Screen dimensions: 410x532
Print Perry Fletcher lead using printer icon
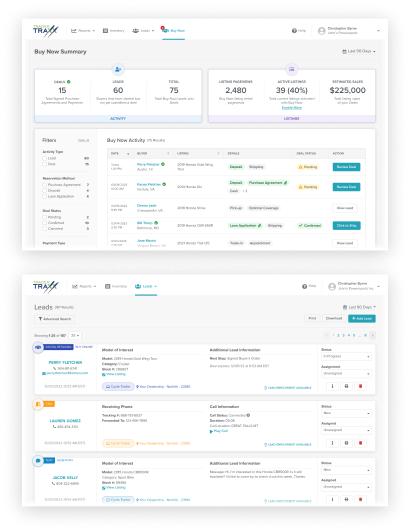click(x=346, y=386)
